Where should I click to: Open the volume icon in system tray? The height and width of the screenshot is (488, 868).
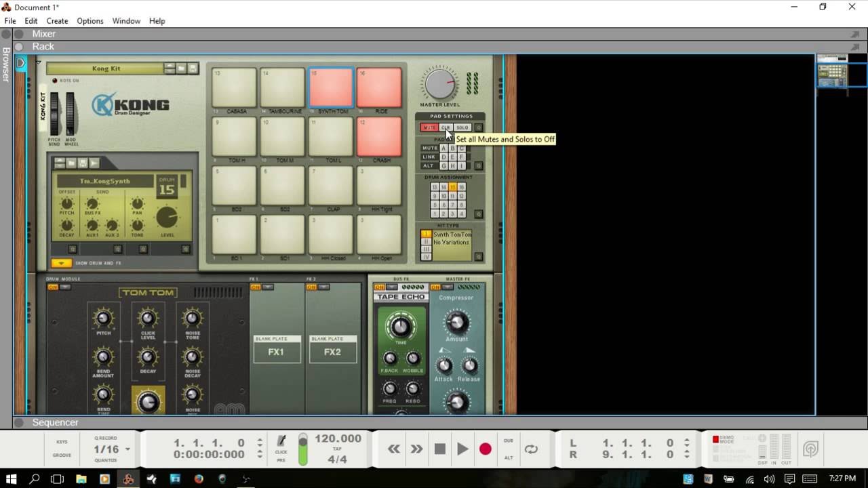pos(769,479)
